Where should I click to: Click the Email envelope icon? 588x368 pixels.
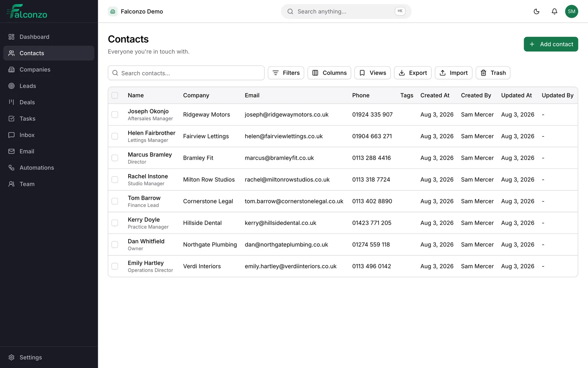(11, 151)
